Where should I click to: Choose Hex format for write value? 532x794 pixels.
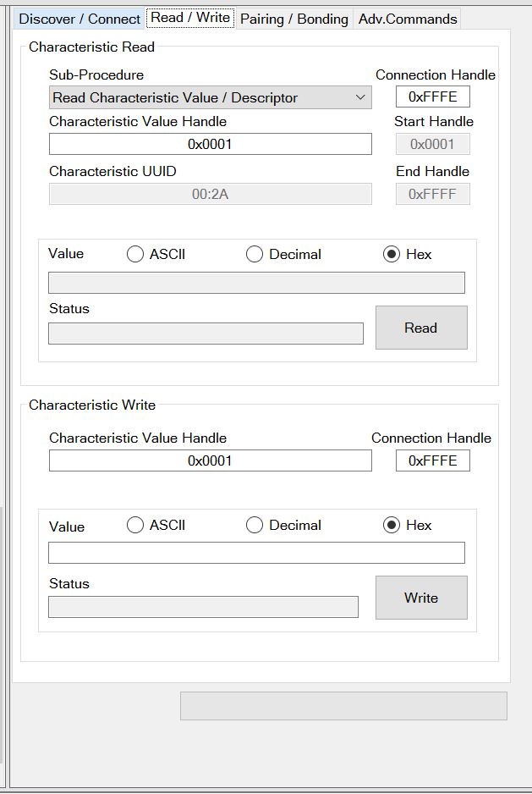392,525
